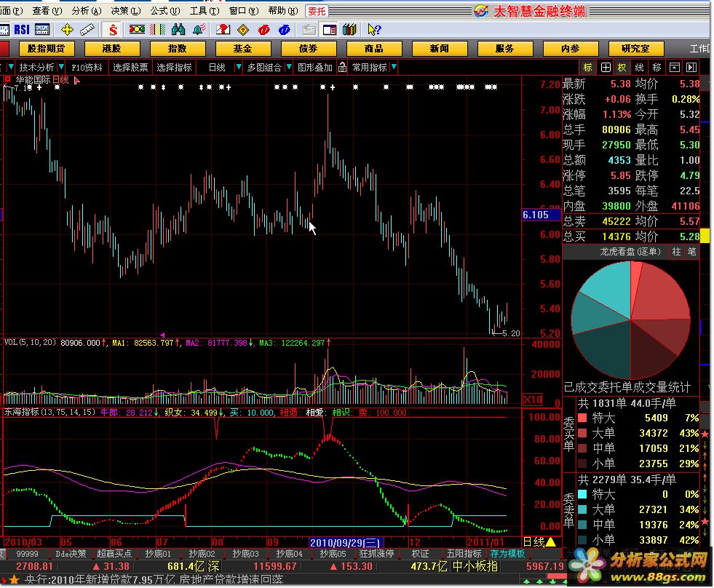Click the red dollar sign icon

point(113,30)
